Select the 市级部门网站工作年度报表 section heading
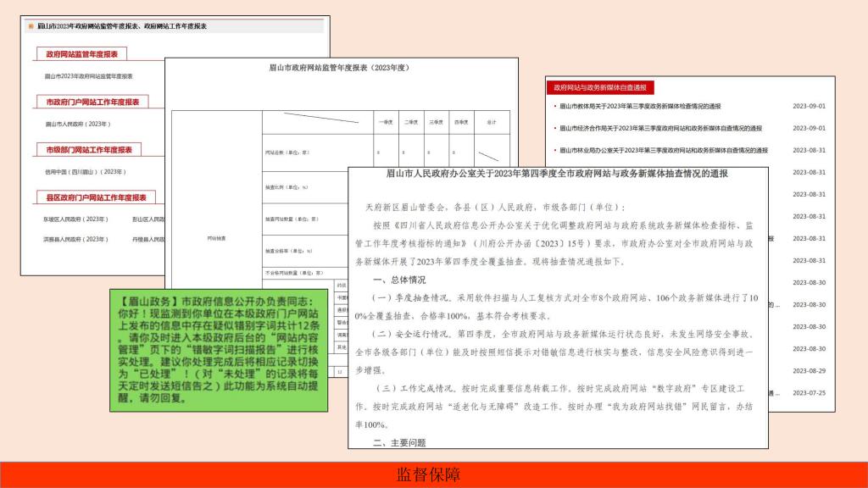The image size is (868, 488). [x=89, y=149]
